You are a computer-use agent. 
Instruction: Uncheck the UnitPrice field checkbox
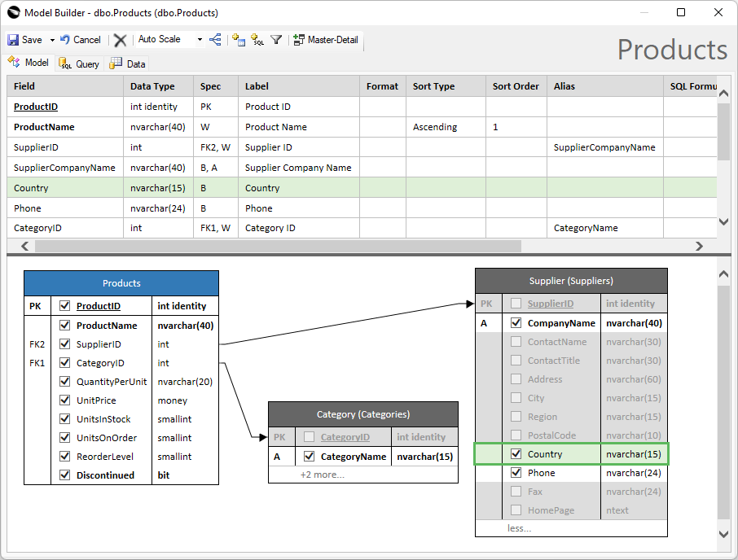65,400
